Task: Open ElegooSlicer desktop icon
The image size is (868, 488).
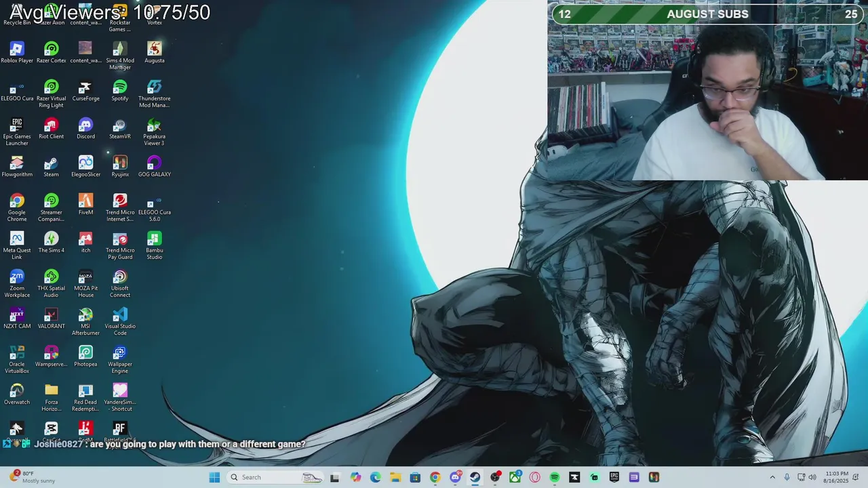Action: [85, 167]
